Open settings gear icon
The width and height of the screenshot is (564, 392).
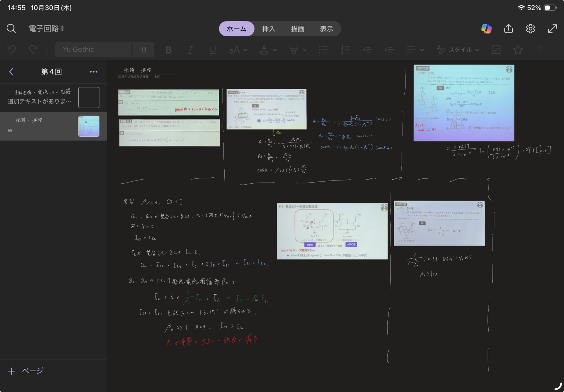coord(530,29)
